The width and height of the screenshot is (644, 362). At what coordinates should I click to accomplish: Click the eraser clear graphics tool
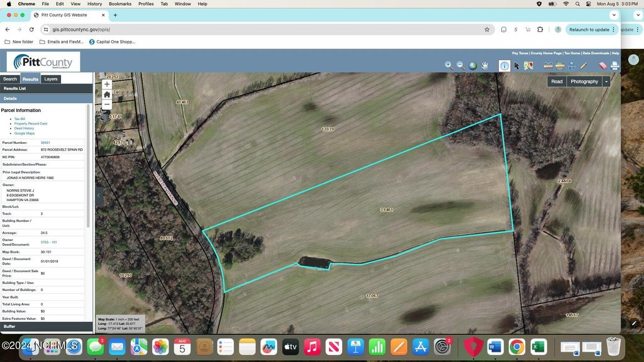point(602,65)
